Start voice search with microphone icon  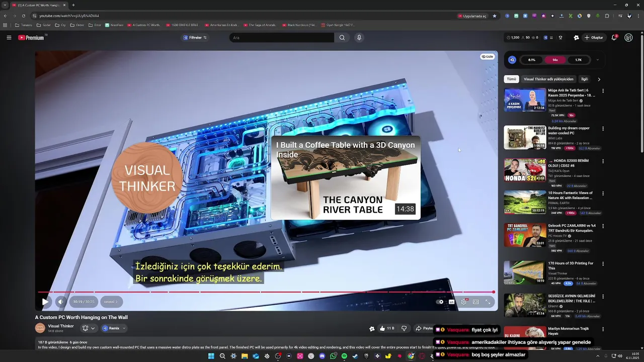[x=359, y=38]
